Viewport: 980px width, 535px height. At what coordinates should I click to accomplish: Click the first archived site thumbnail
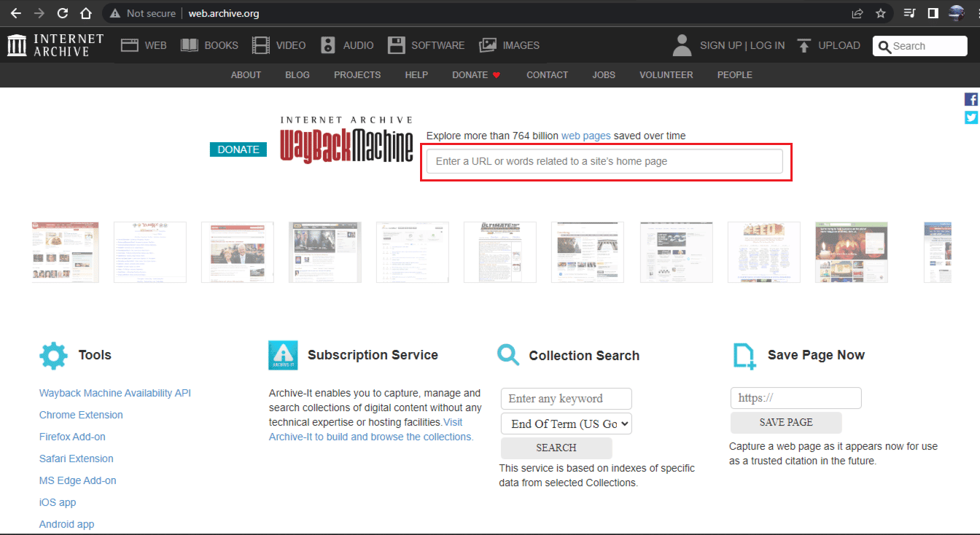pyautogui.click(x=66, y=252)
